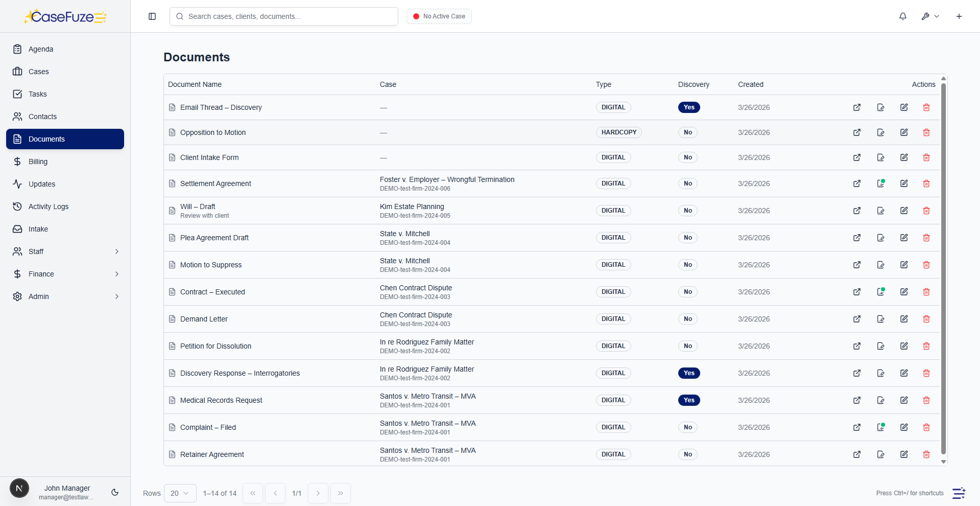Edit the Settlement Agreement document
The width and height of the screenshot is (980, 506).
(x=903, y=183)
